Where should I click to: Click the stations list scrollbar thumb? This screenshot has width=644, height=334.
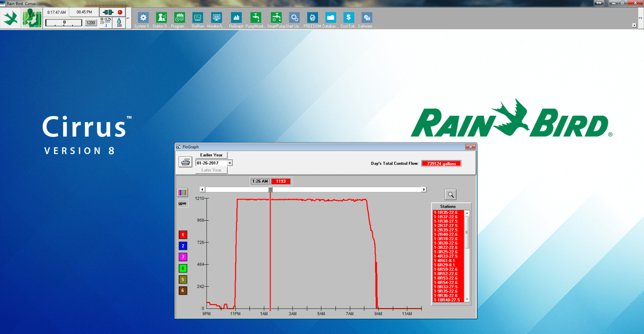pos(467,232)
